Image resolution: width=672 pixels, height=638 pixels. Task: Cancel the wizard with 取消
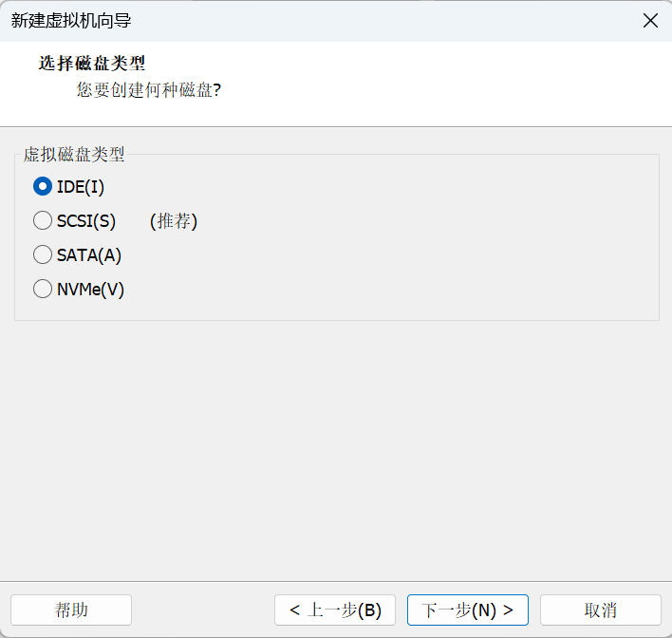coord(601,610)
